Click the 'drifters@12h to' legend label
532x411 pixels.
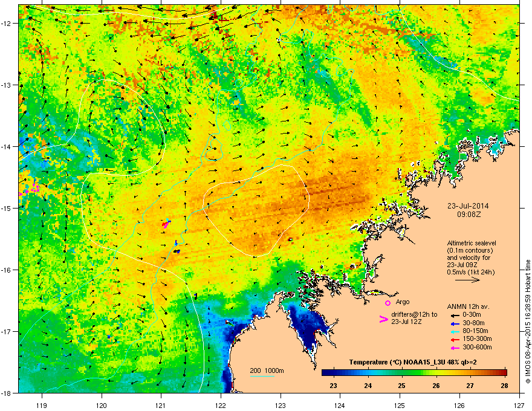tap(414, 314)
